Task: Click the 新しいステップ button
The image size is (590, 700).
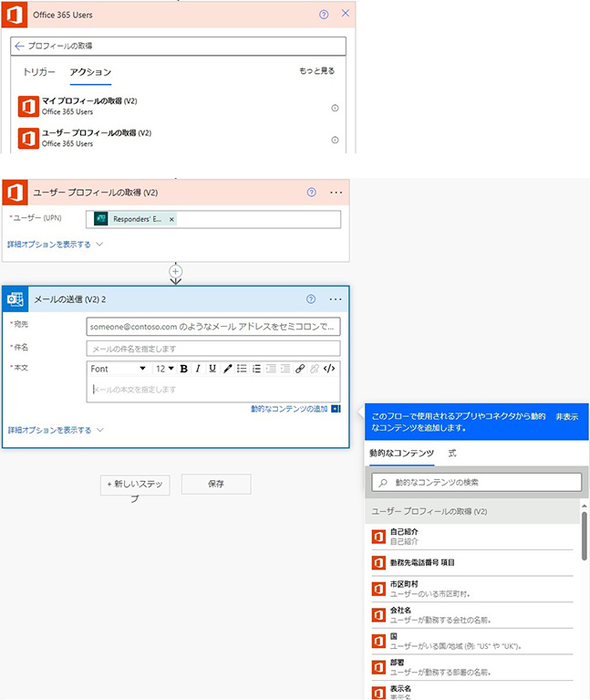Action: pos(134,485)
